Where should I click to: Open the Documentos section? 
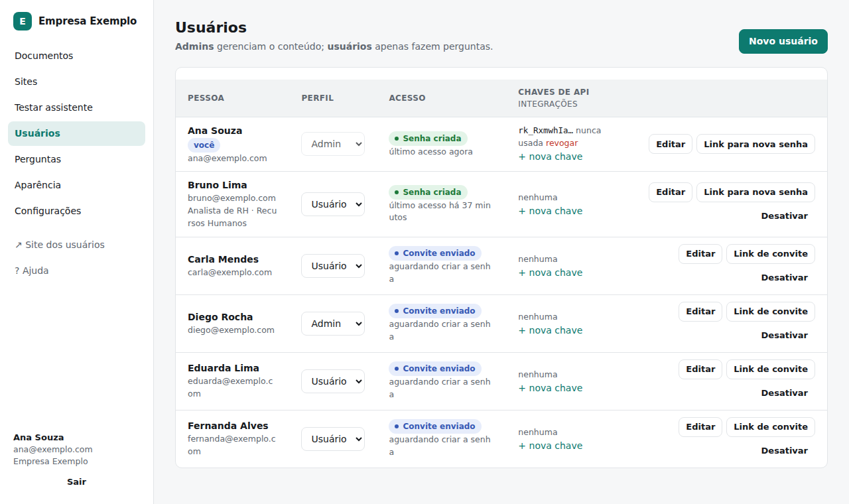(x=76, y=56)
